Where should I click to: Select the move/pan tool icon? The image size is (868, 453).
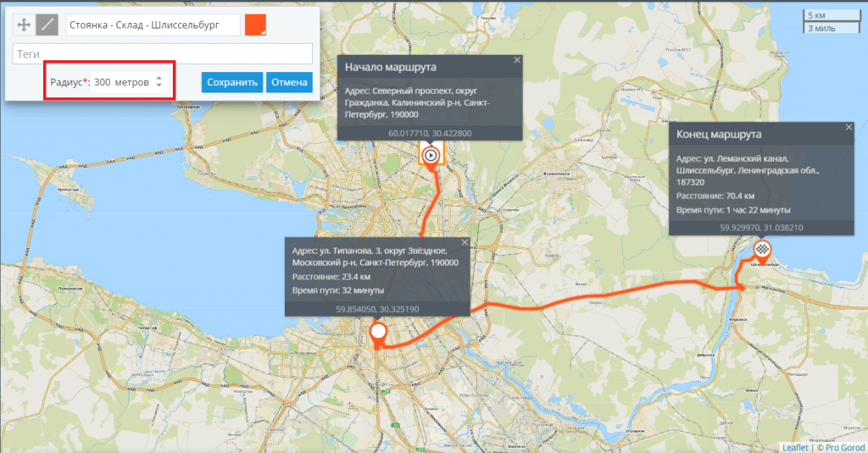[25, 25]
